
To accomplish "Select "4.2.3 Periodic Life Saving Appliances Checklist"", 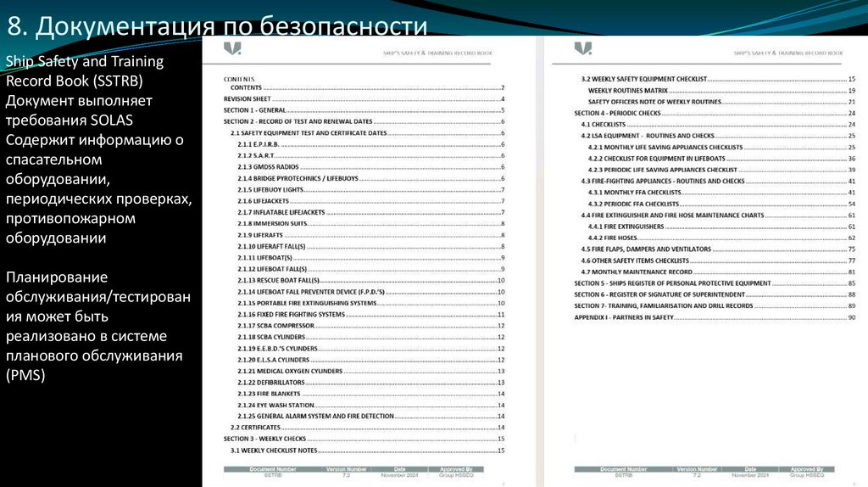I will tap(721, 170).
